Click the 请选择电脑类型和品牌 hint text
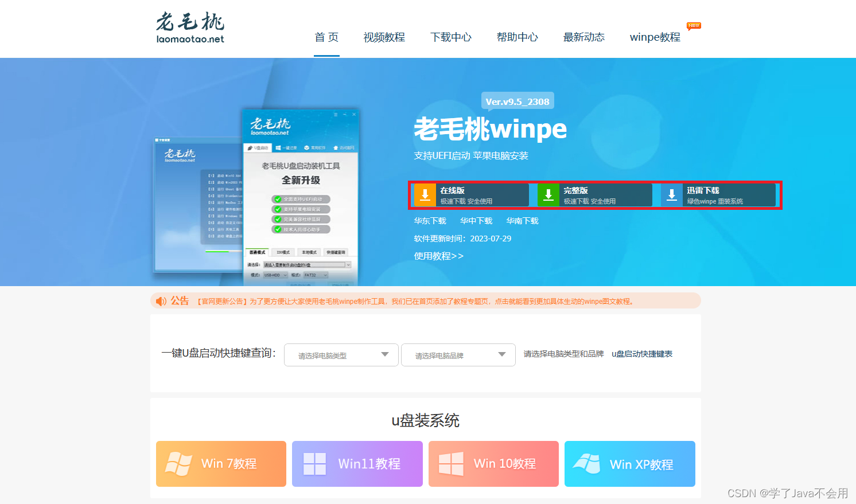The height and width of the screenshot is (504, 856). coord(564,354)
